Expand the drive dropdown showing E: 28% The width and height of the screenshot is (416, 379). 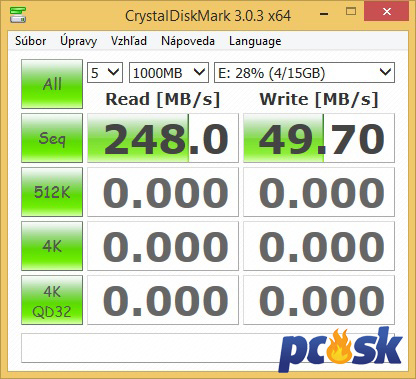coord(304,72)
